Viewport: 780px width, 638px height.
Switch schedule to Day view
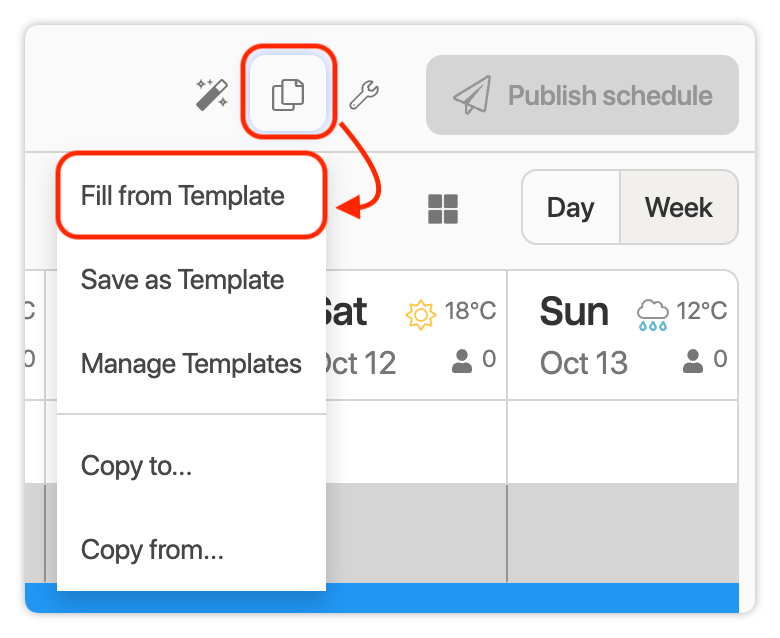(x=571, y=207)
